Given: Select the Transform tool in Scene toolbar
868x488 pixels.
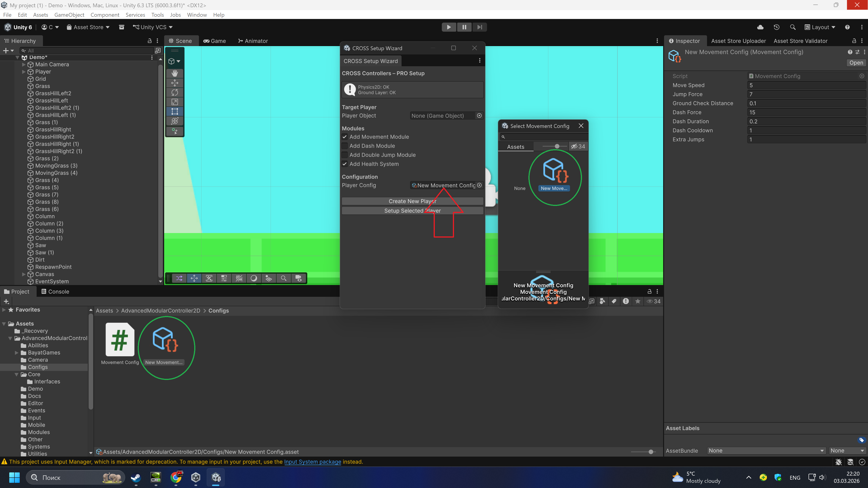Looking at the screenshot, I should [x=175, y=121].
